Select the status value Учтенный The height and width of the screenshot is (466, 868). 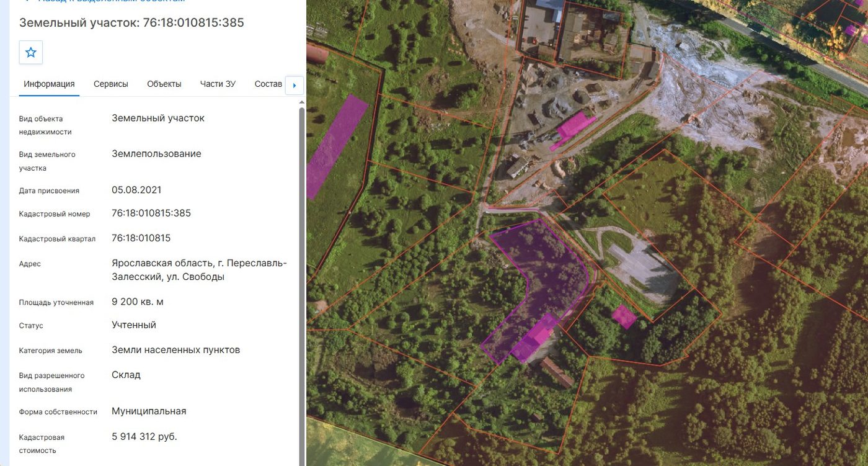pyautogui.click(x=134, y=325)
